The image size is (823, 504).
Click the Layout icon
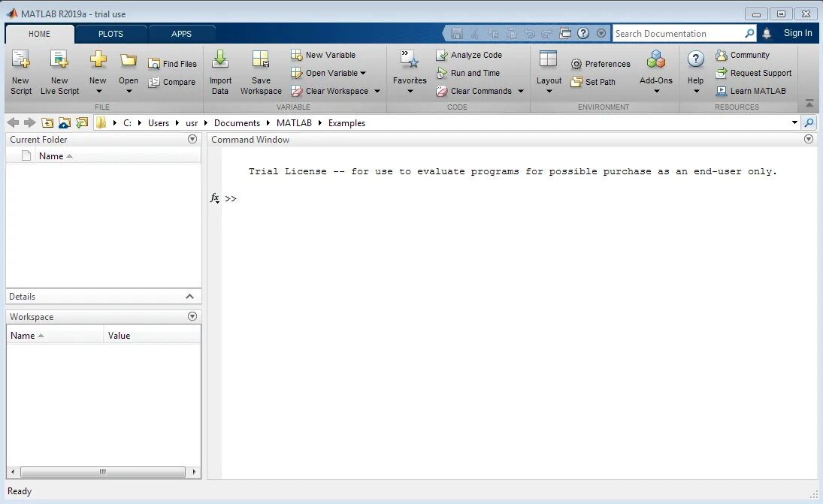pos(548,59)
